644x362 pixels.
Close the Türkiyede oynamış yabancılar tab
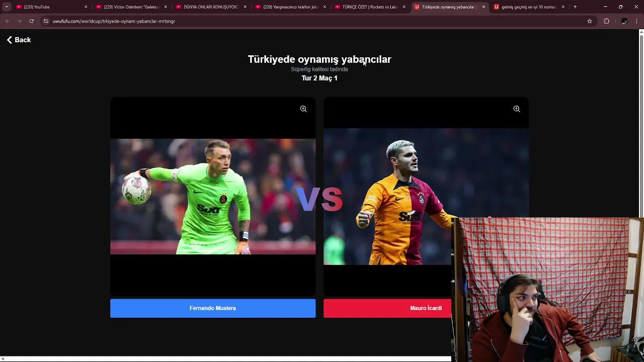click(484, 7)
